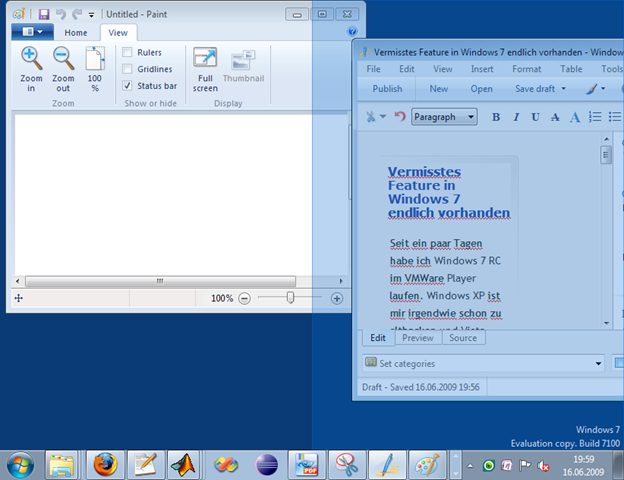
Task: Undo the last Paint action
Action: click(60, 15)
